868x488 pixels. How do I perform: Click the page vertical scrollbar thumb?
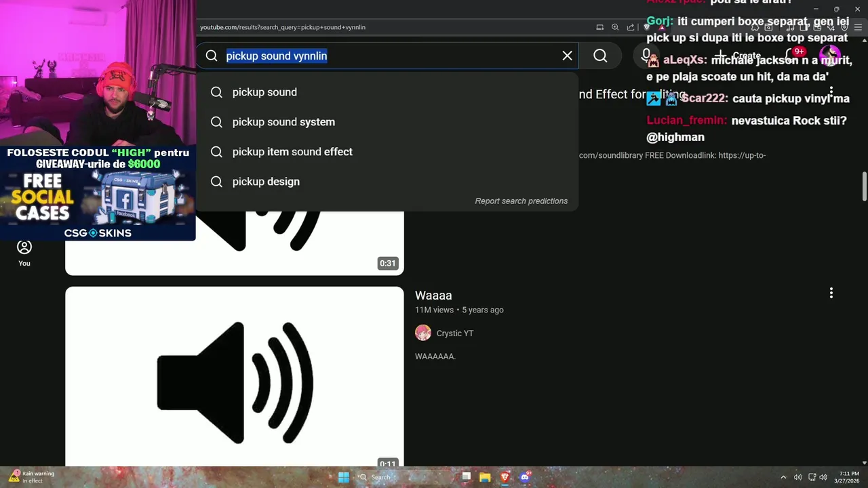click(x=865, y=186)
